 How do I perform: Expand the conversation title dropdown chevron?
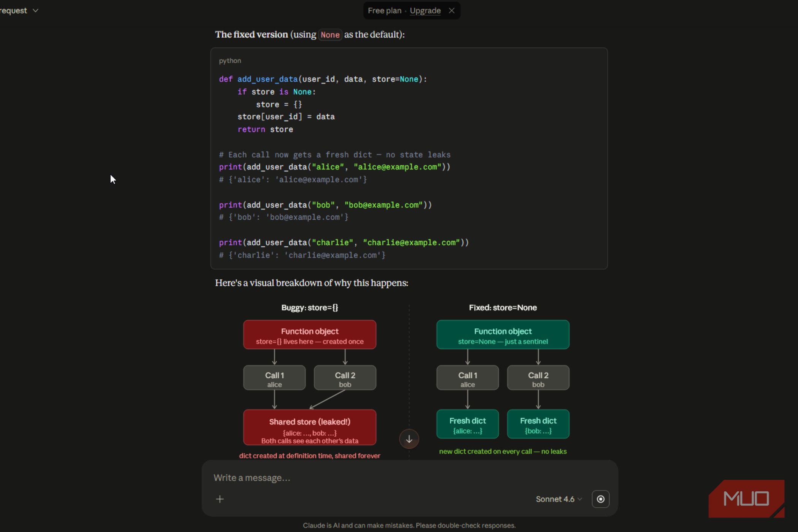coord(35,11)
